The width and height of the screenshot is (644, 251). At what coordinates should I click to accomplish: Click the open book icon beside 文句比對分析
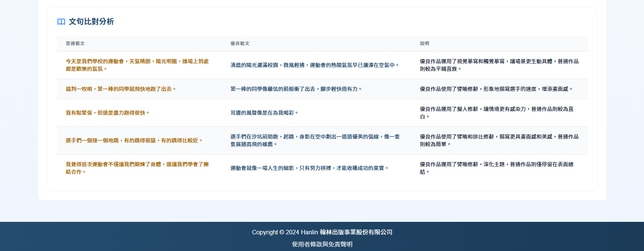coord(61,22)
